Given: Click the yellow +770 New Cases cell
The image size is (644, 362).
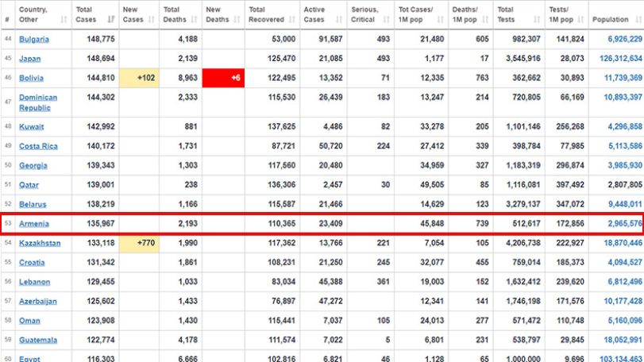Looking at the screenshot, I should pyautogui.click(x=139, y=243).
